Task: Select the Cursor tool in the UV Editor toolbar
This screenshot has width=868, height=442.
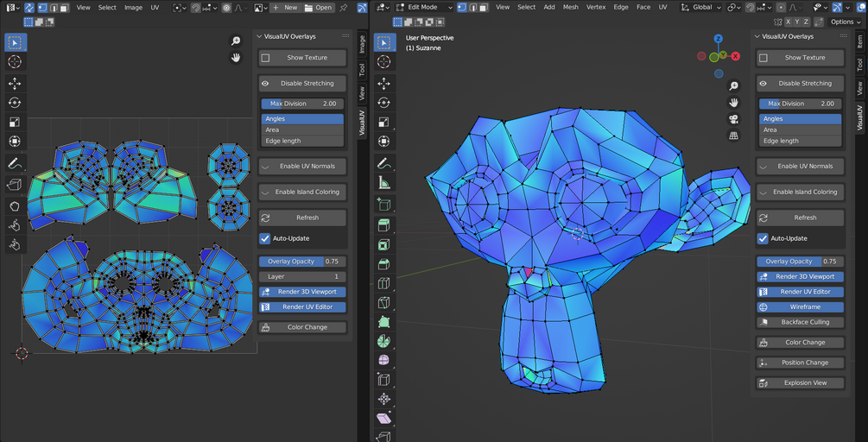Action: point(16,61)
